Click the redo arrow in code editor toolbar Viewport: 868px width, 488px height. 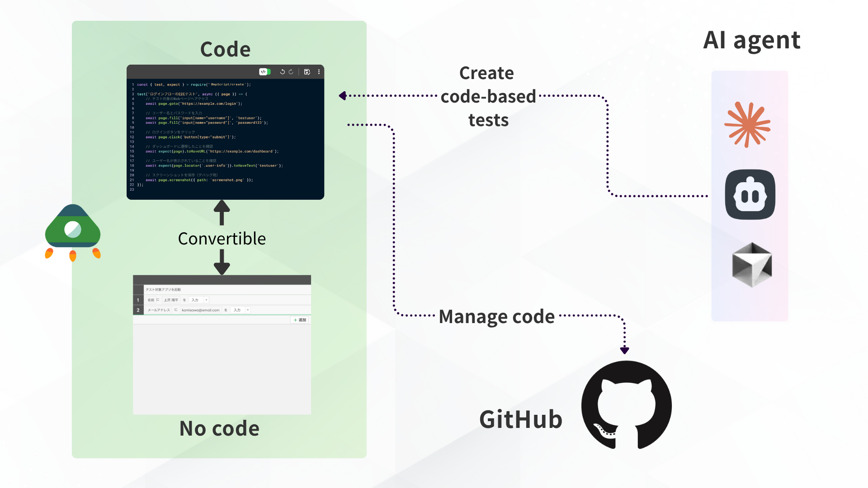tap(291, 72)
